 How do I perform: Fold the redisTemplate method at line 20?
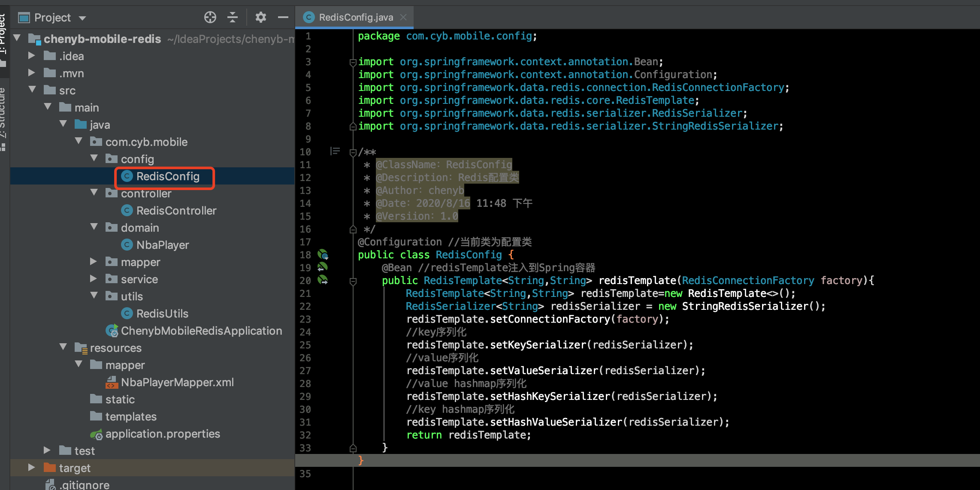(353, 281)
